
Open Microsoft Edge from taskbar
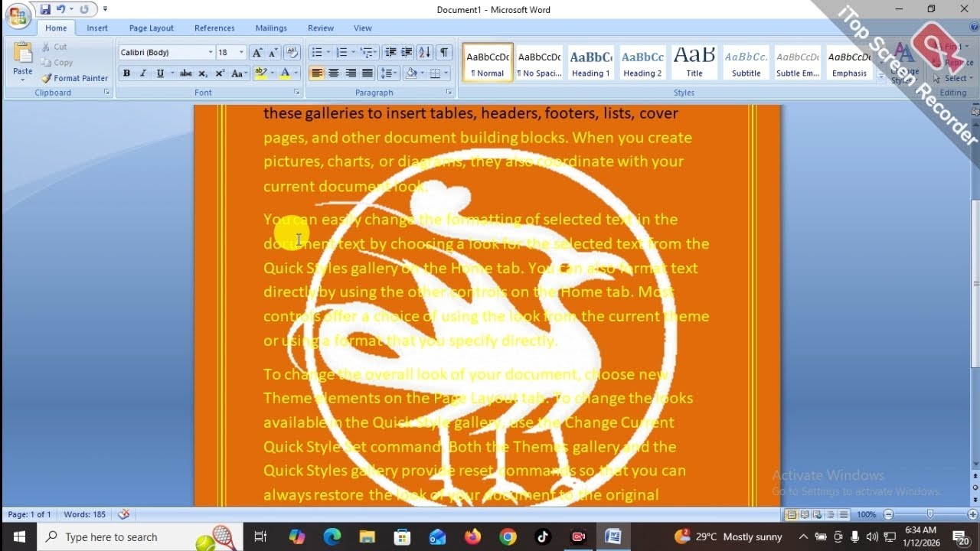(x=332, y=536)
